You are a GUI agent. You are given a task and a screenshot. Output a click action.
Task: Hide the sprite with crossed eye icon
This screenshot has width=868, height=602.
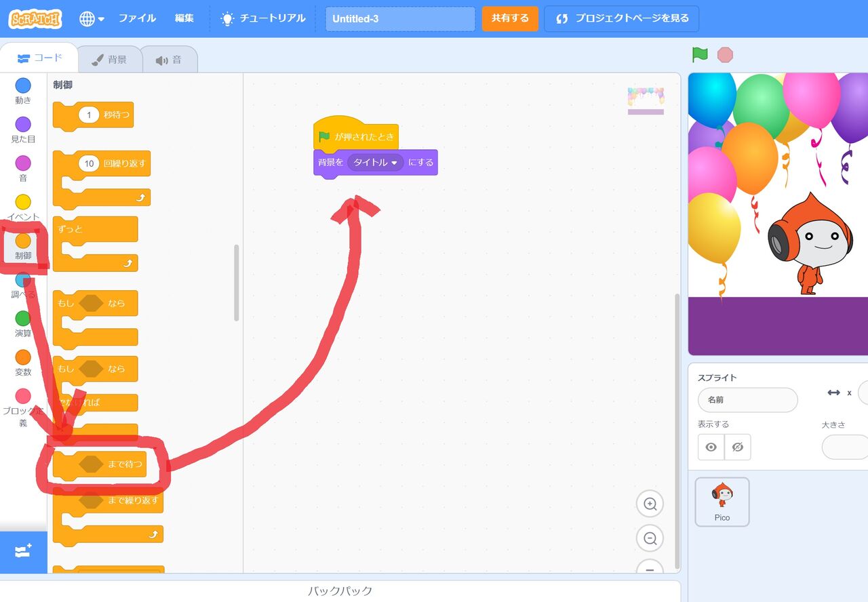pyautogui.click(x=738, y=447)
